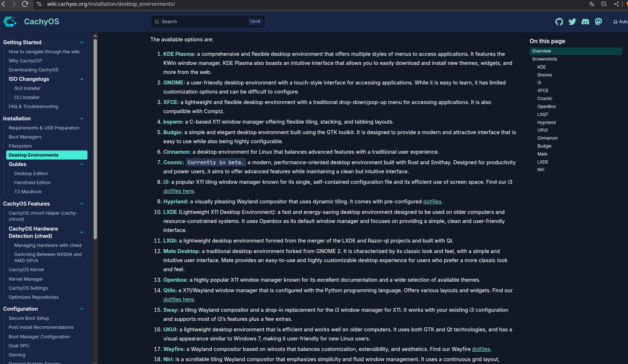
Task: Open the Optimized Repositories page
Action: (x=33, y=297)
